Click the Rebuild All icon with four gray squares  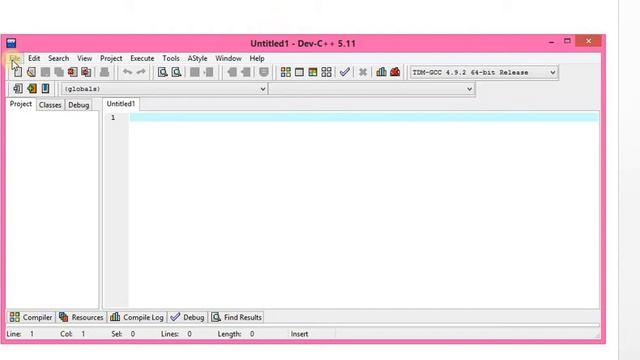[327, 72]
